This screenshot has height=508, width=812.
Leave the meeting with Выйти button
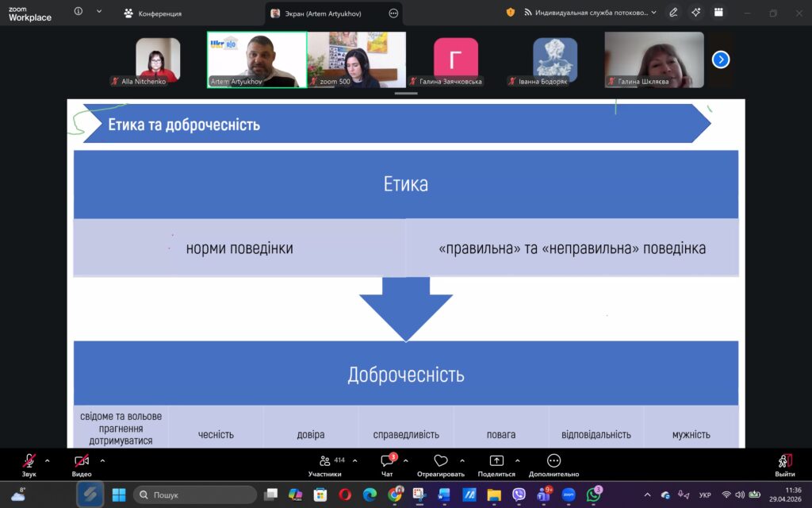coord(784,463)
